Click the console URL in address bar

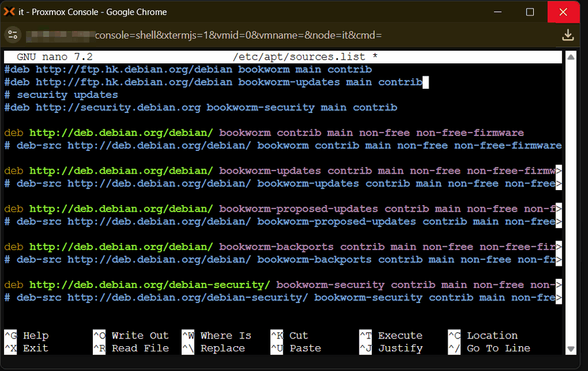point(238,35)
